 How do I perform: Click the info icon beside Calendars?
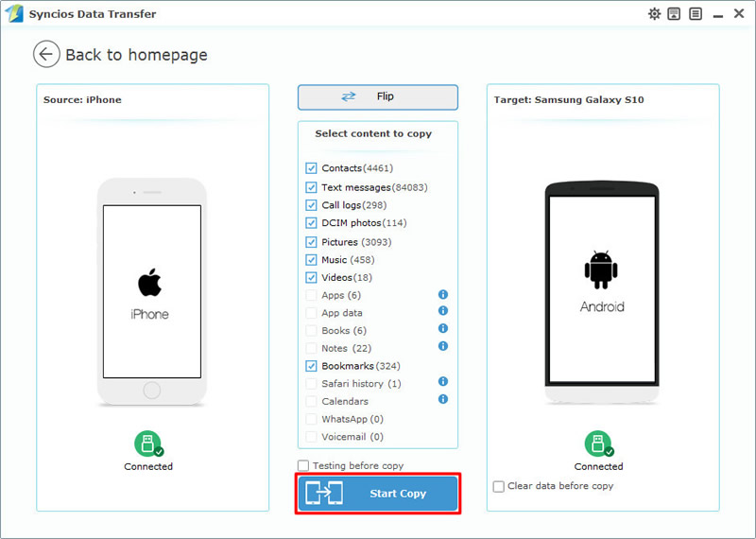(443, 399)
